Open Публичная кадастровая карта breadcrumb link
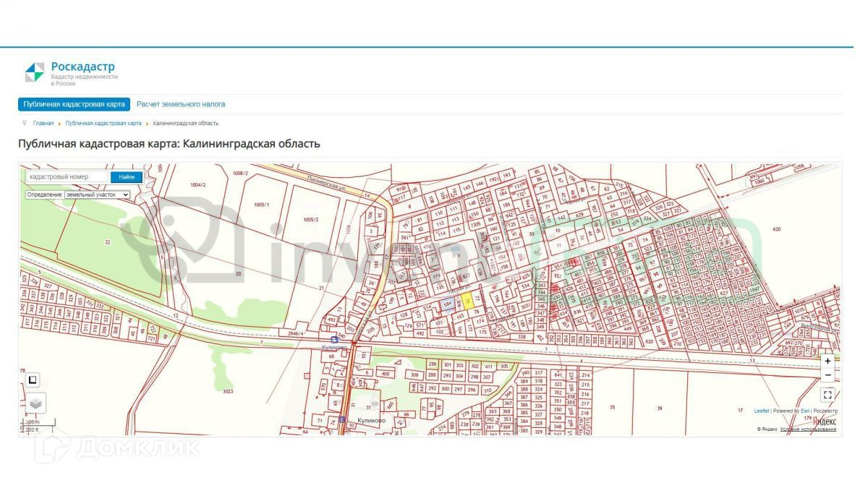Viewport: 868px width, 488px height. [103, 124]
